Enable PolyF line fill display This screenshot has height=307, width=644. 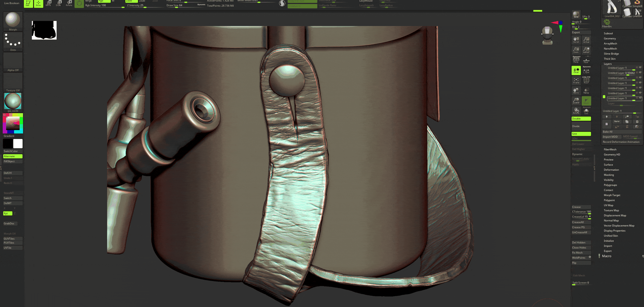coord(586,80)
